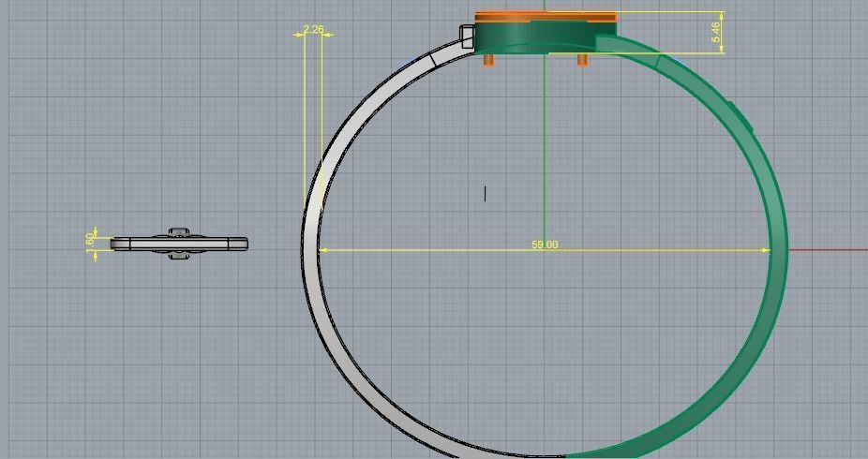Select the small hinge box beside the clasp

coord(468,36)
